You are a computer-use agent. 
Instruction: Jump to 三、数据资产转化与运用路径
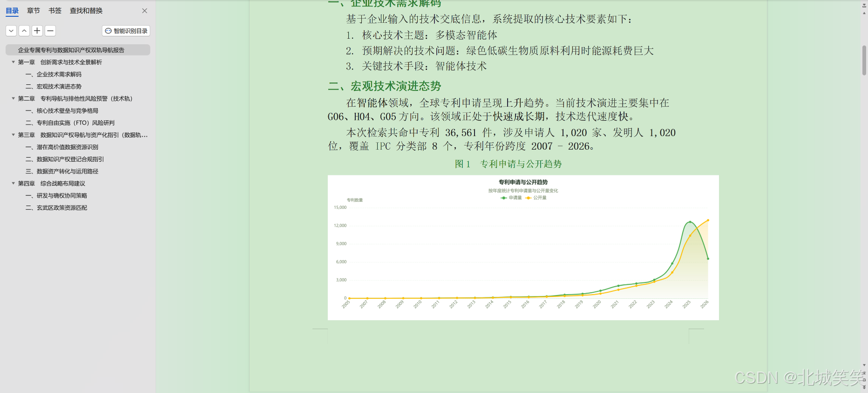click(x=62, y=171)
